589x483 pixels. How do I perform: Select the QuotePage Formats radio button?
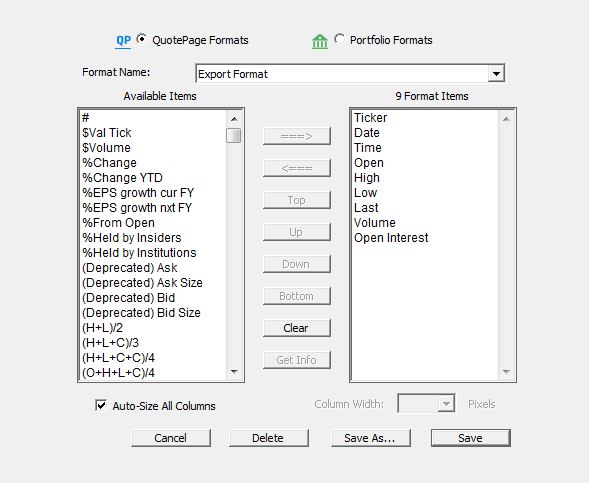click(142, 39)
